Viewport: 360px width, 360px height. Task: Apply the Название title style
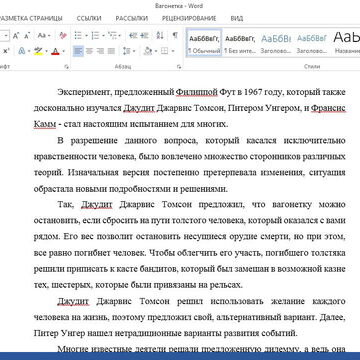click(x=347, y=43)
